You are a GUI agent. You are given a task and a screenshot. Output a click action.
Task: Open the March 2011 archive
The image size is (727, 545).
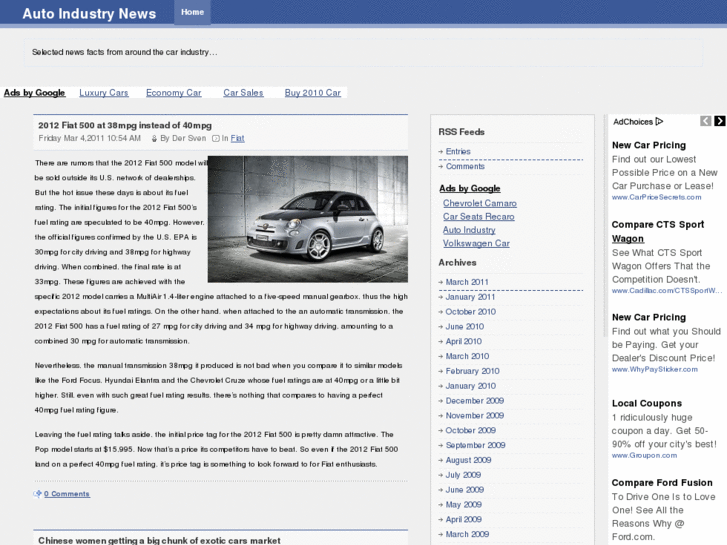tap(467, 282)
